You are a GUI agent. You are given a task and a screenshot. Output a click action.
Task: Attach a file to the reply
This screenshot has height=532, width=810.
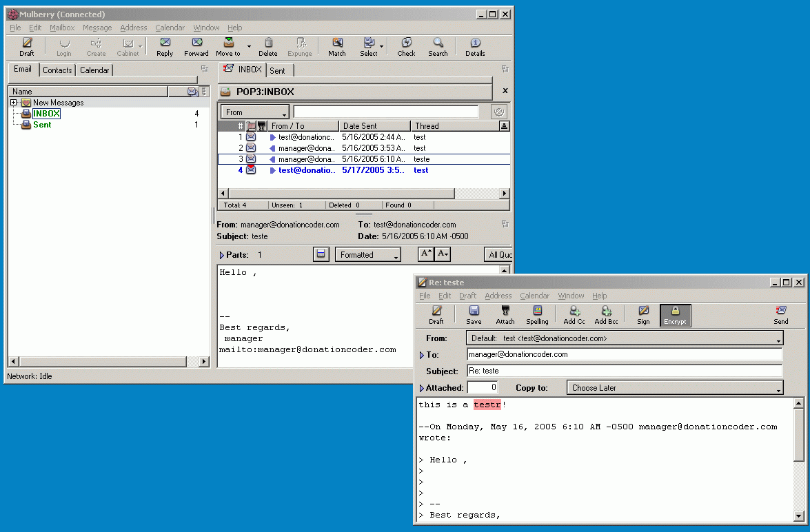click(505, 314)
